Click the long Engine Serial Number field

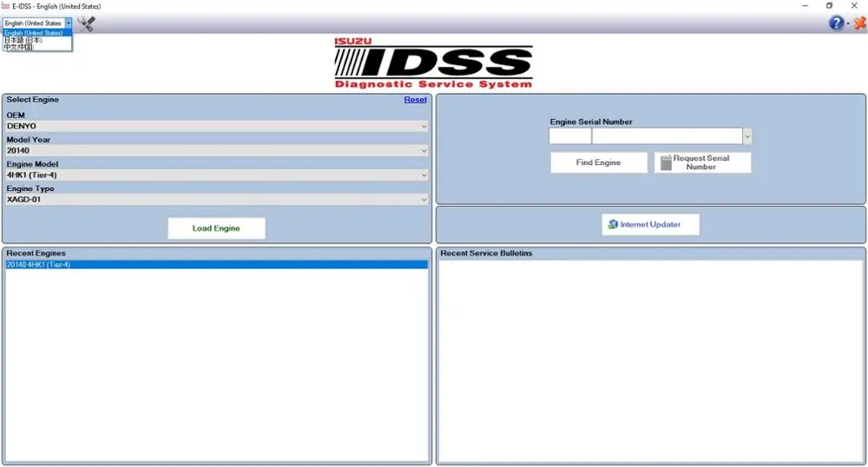667,136
